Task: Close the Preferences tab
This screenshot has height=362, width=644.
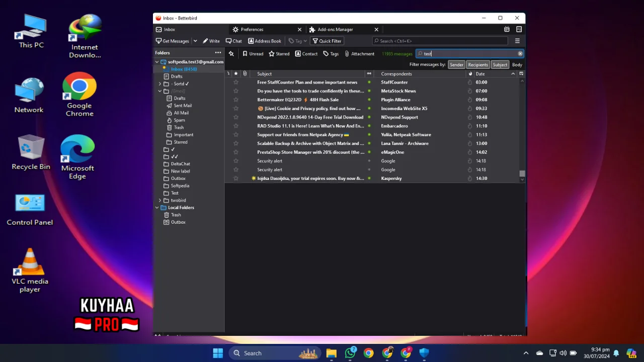Action: (299, 30)
